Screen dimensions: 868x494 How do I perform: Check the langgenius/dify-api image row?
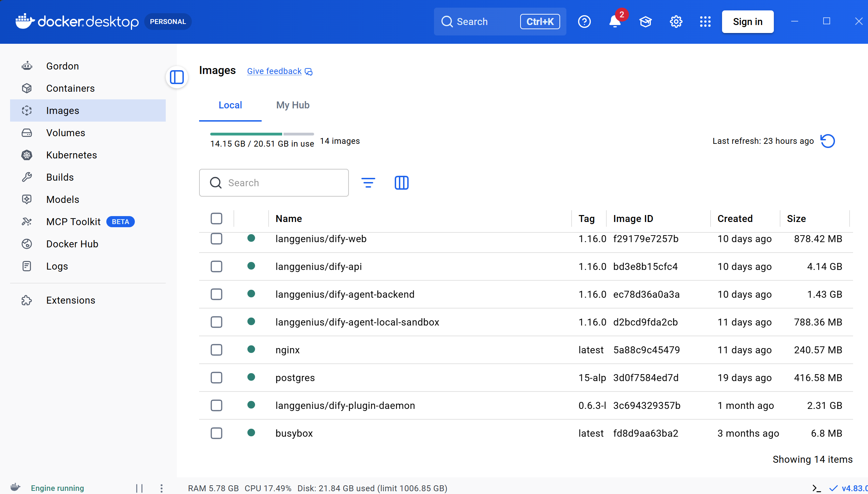pyautogui.click(x=216, y=266)
